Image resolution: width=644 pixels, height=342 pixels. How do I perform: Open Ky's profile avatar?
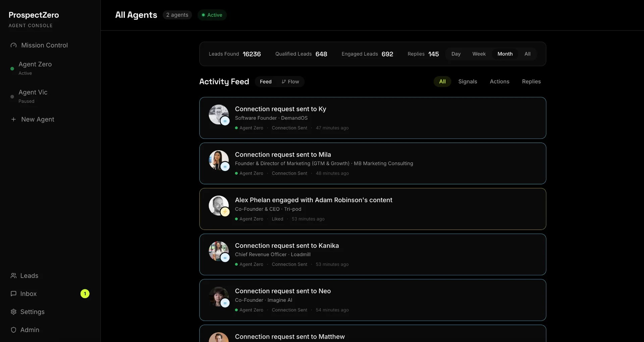tap(219, 115)
